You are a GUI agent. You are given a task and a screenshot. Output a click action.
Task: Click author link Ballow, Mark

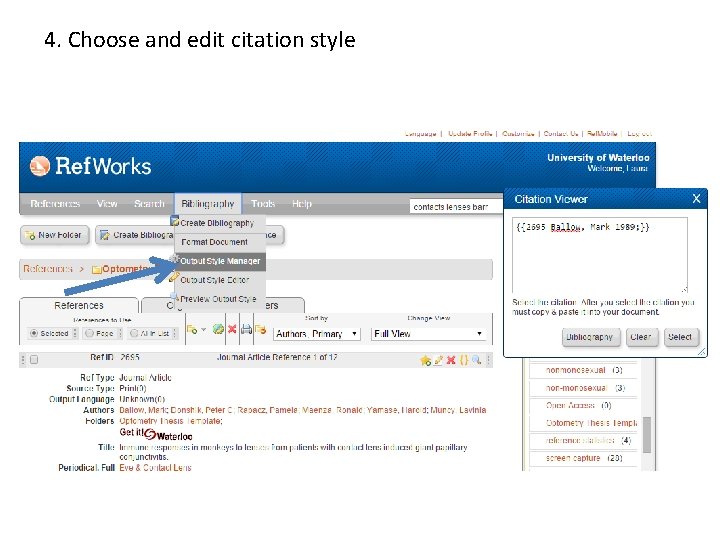coord(143,410)
